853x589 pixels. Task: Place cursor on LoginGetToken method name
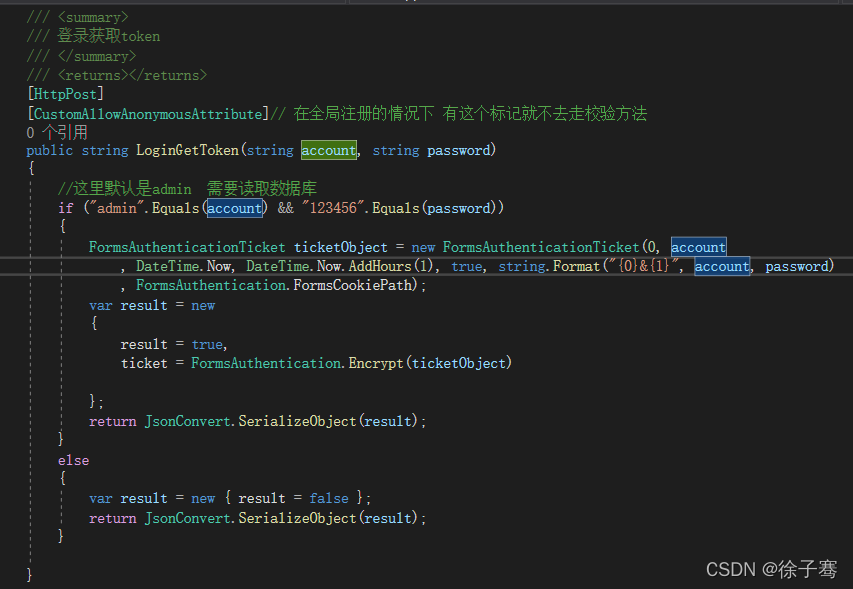[x=187, y=150]
